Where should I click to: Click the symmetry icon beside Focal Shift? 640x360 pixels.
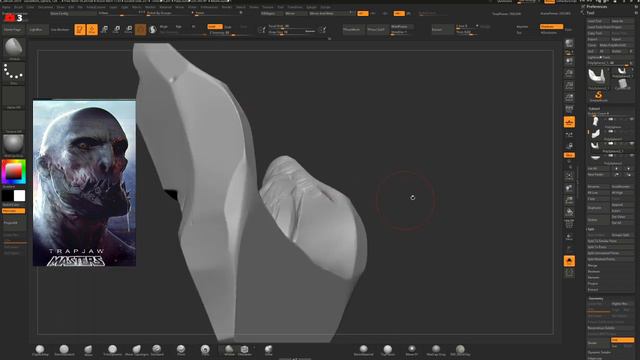point(262,29)
